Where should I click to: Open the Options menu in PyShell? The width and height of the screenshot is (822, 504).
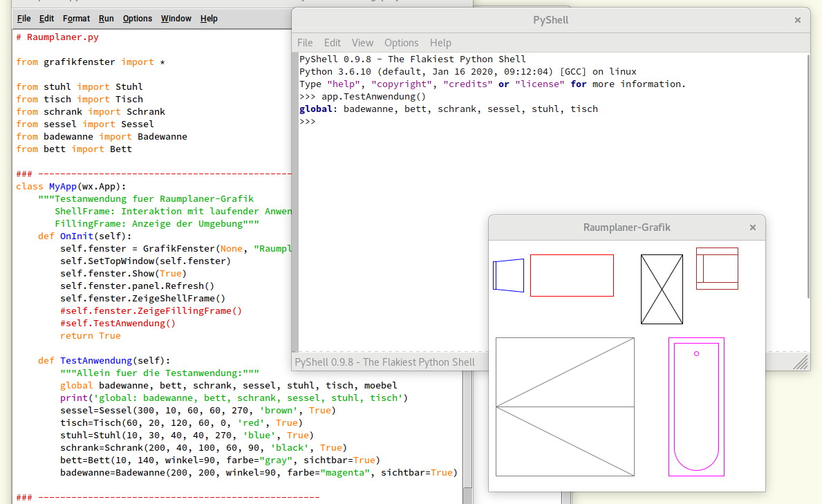pyautogui.click(x=401, y=43)
